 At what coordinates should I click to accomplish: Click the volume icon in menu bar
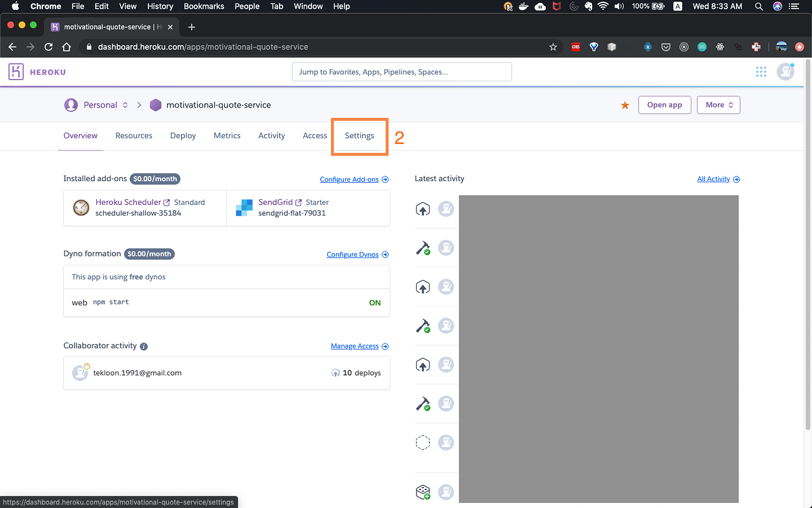coord(619,6)
